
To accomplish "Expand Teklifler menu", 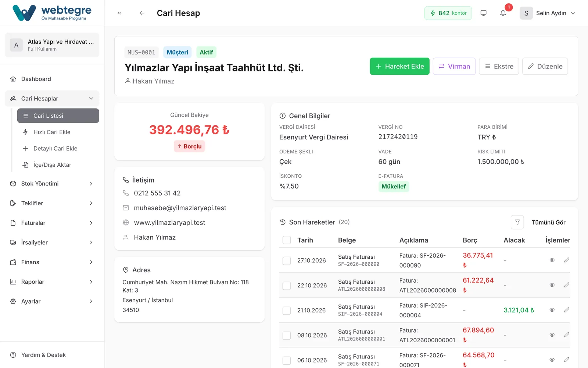I will click(52, 203).
